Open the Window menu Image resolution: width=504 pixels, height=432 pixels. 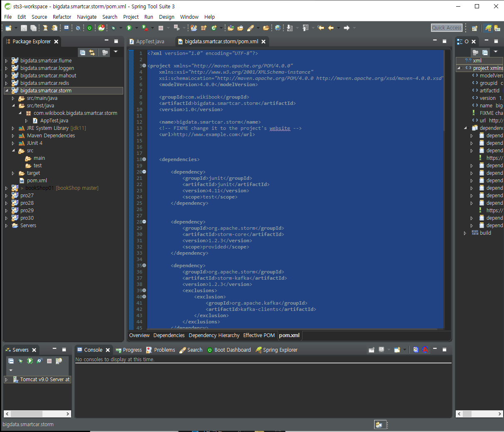click(x=189, y=17)
